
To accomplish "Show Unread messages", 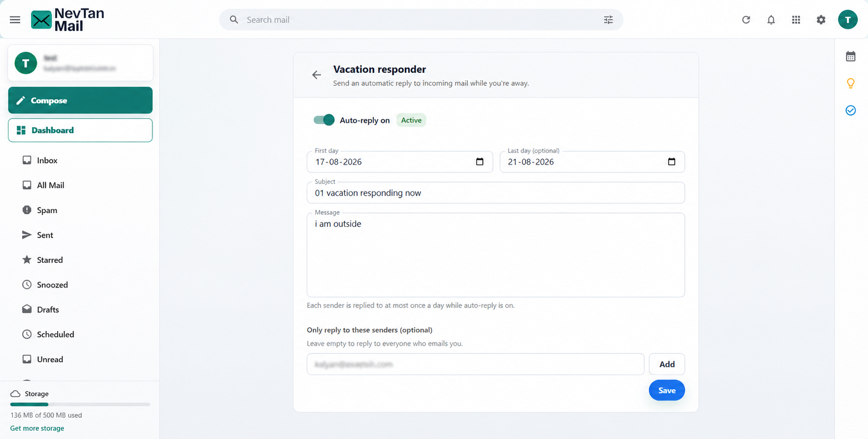I will pos(80,359).
